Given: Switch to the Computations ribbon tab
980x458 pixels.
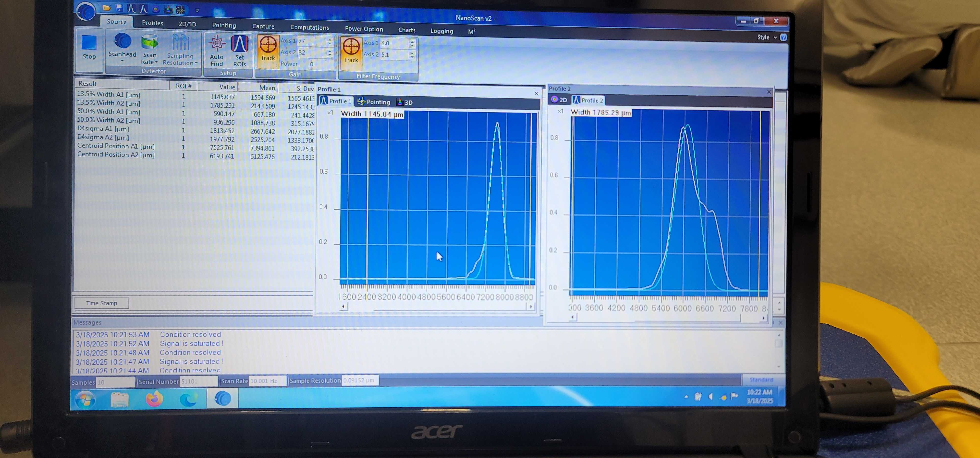Looking at the screenshot, I should [x=310, y=27].
